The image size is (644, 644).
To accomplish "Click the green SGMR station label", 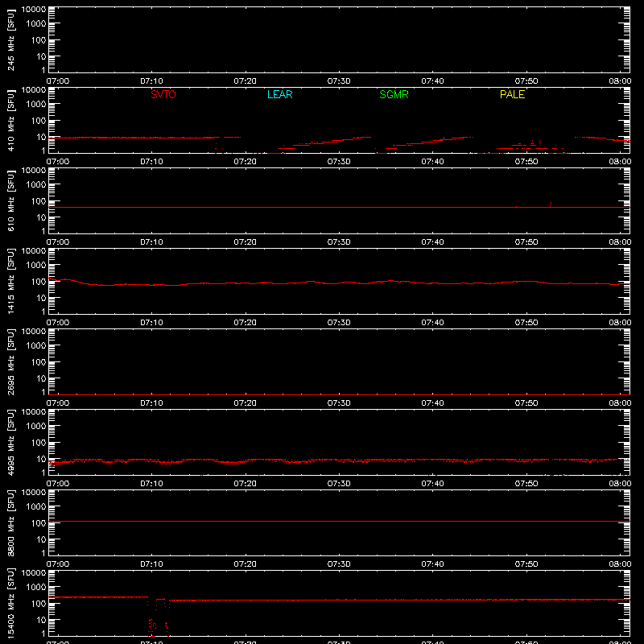I will pos(394,94).
